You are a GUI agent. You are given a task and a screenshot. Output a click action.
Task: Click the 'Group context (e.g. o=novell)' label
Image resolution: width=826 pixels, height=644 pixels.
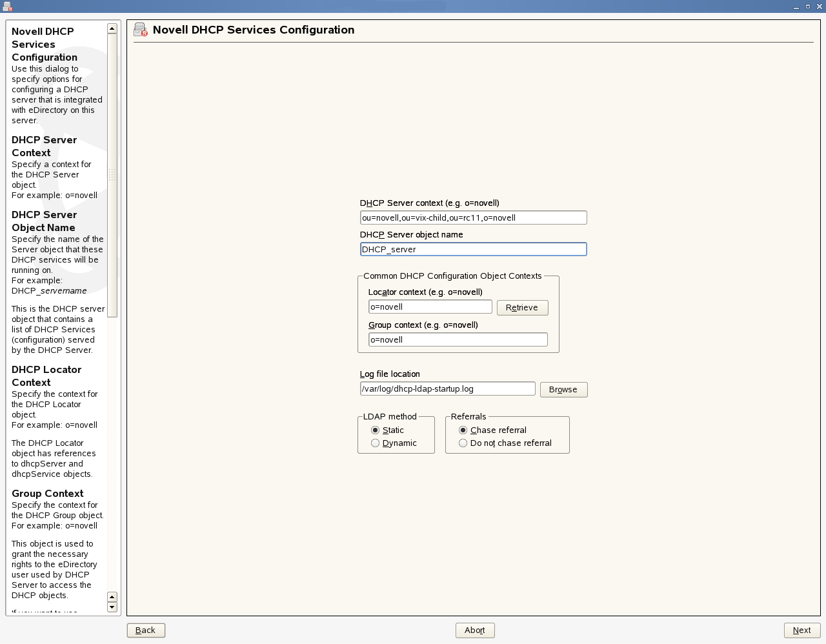423,325
